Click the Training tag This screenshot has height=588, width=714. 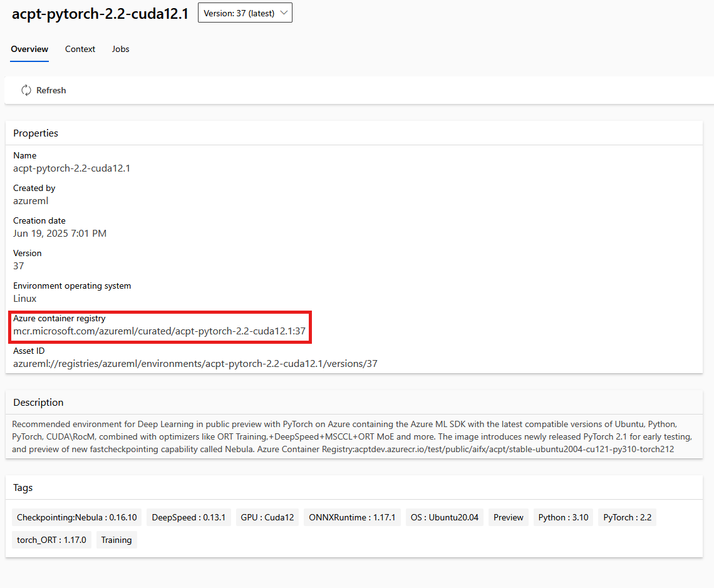coord(116,540)
